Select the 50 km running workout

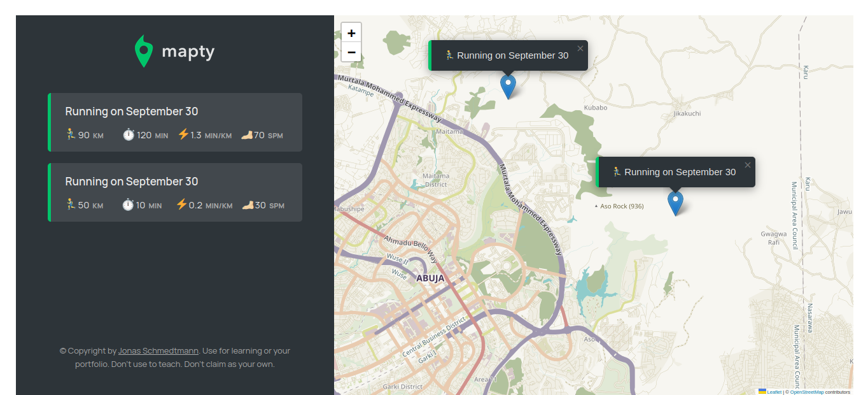pos(175,192)
